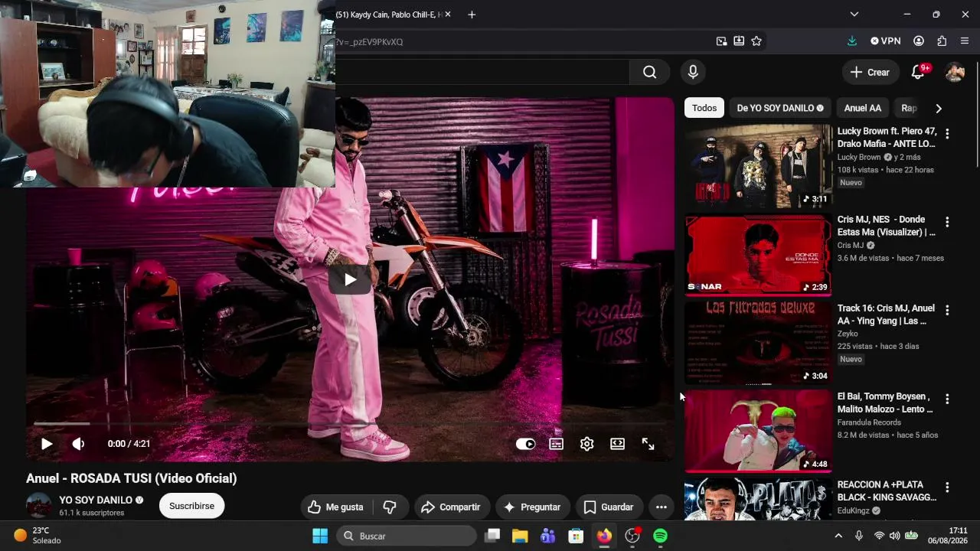Click the taskbar Buscar search box
980x551 pixels.
406,536
